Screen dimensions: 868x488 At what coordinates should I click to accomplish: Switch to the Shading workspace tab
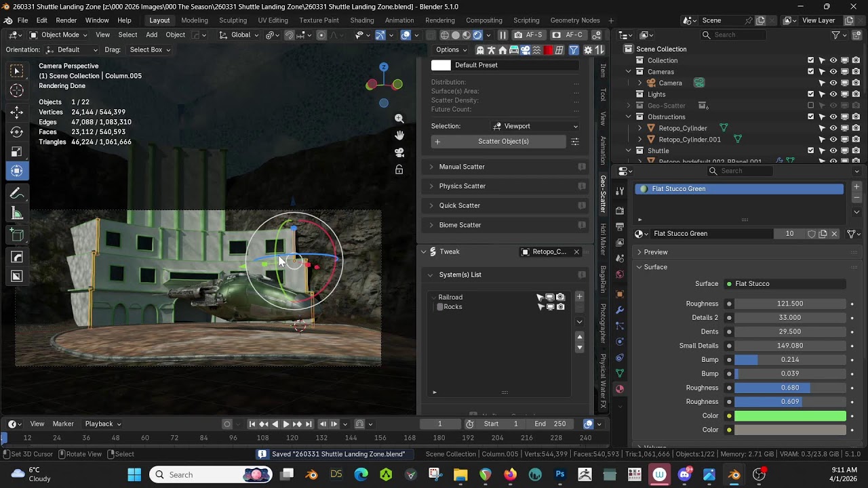click(362, 20)
